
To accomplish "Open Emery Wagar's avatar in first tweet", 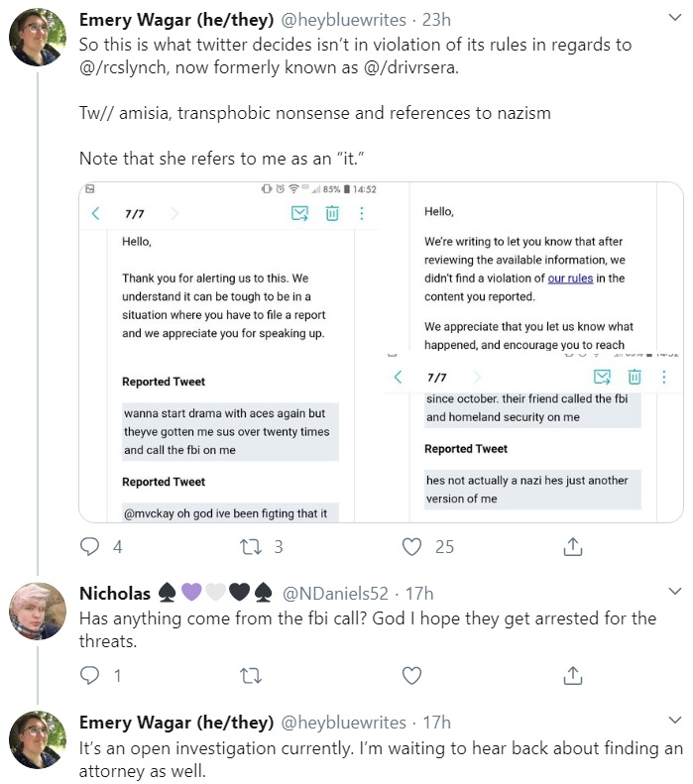I will tap(38, 38).
